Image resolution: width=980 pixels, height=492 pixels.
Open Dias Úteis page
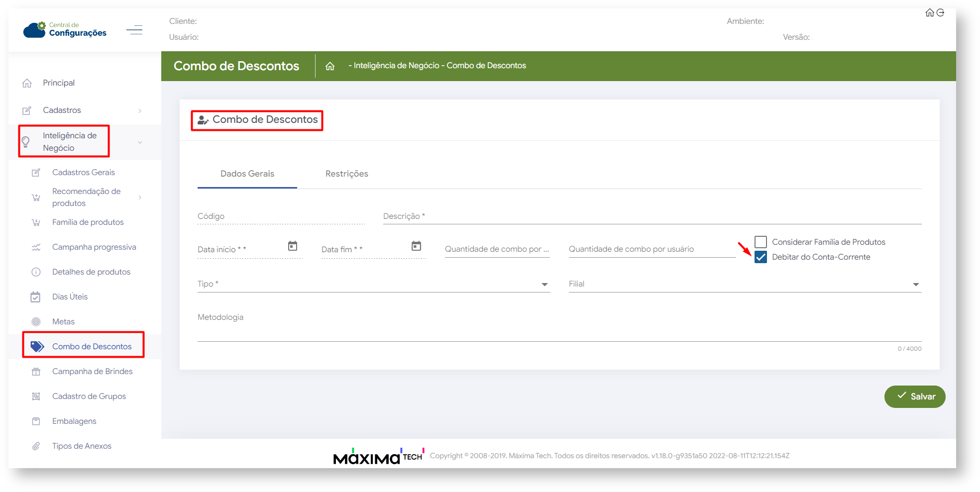point(70,297)
